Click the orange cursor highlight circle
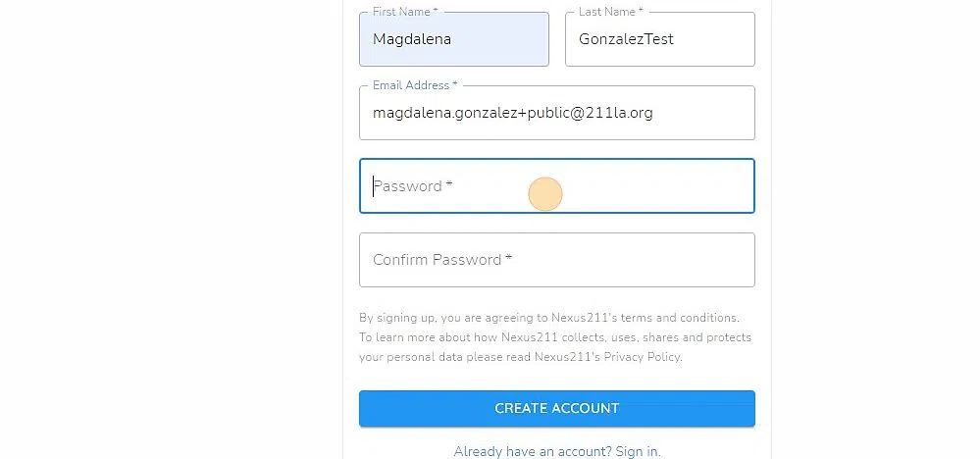Screen dimensions: 980x459 (x=545, y=194)
